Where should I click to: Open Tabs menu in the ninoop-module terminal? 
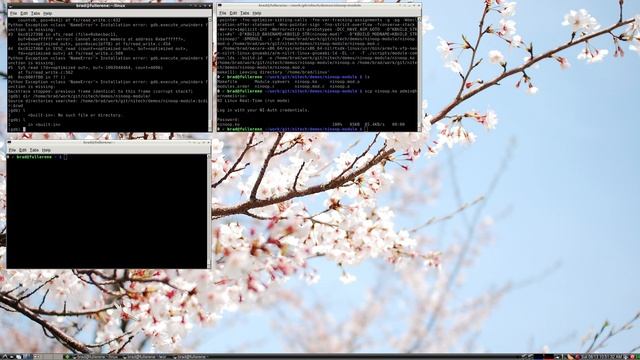[244, 13]
